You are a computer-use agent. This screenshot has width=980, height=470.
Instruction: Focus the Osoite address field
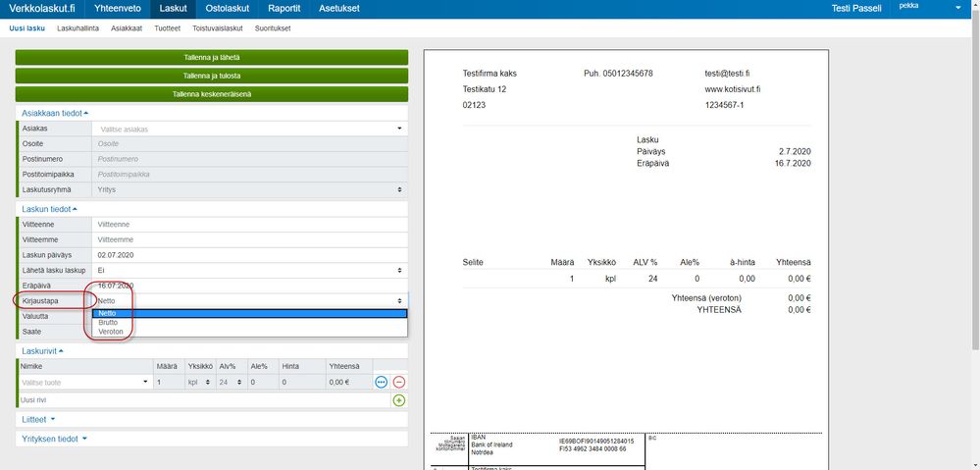point(249,144)
